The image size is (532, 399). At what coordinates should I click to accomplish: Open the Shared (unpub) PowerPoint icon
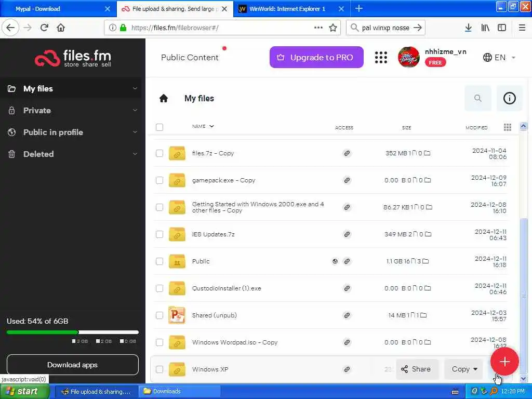[x=177, y=315]
